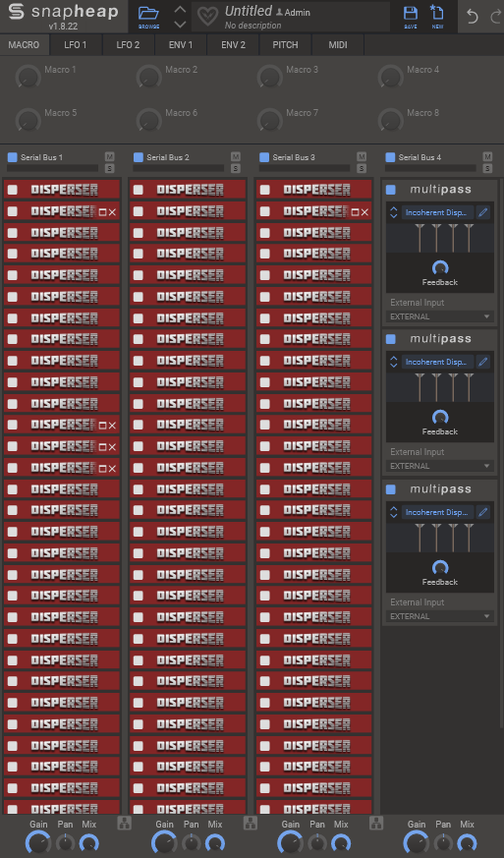The height and width of the screenshot is (858, 504).
Task: Click the Macro 6 knob
Action: pyautogui.click(x=148, y=120)
